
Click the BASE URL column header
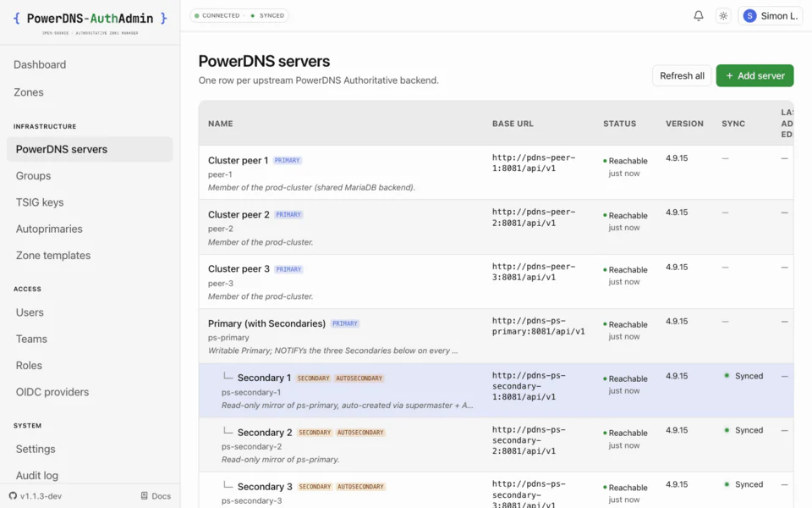tap(513, 124)
